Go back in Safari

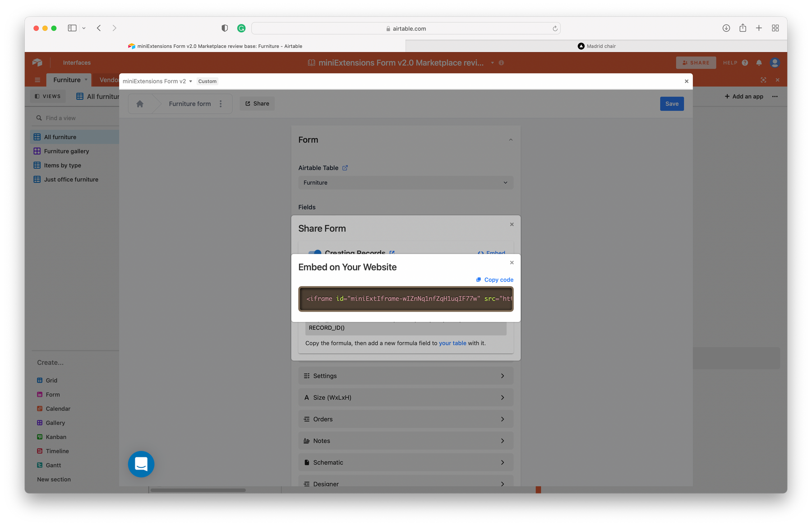point(99,28)
